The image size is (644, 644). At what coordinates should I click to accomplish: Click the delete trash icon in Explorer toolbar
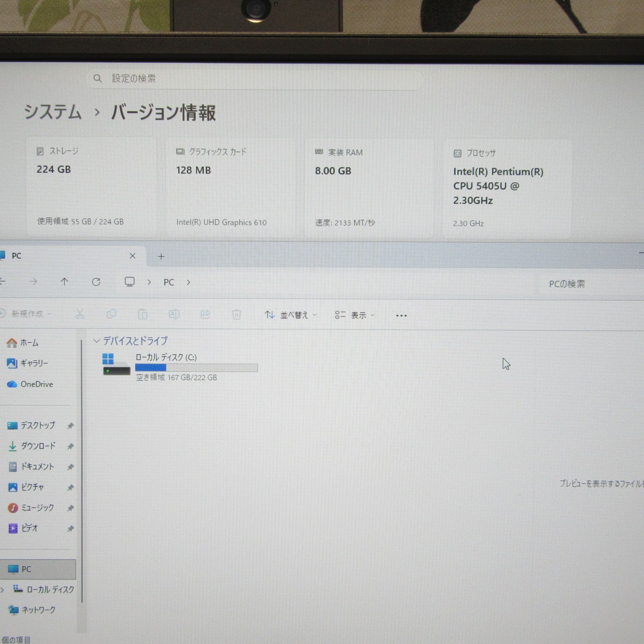tap(236, 314)
